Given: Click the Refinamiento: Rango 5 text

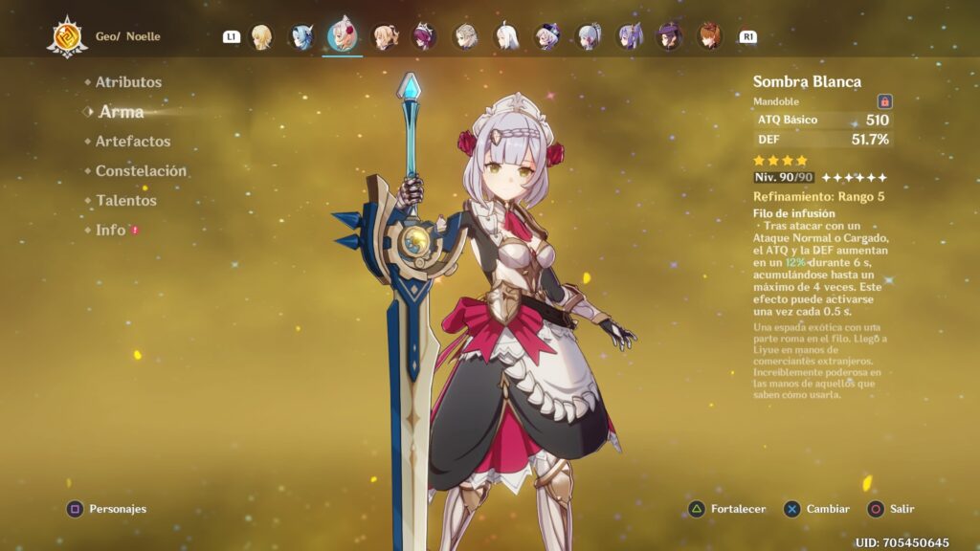Looking at the screenshot, I should point(819,197).
